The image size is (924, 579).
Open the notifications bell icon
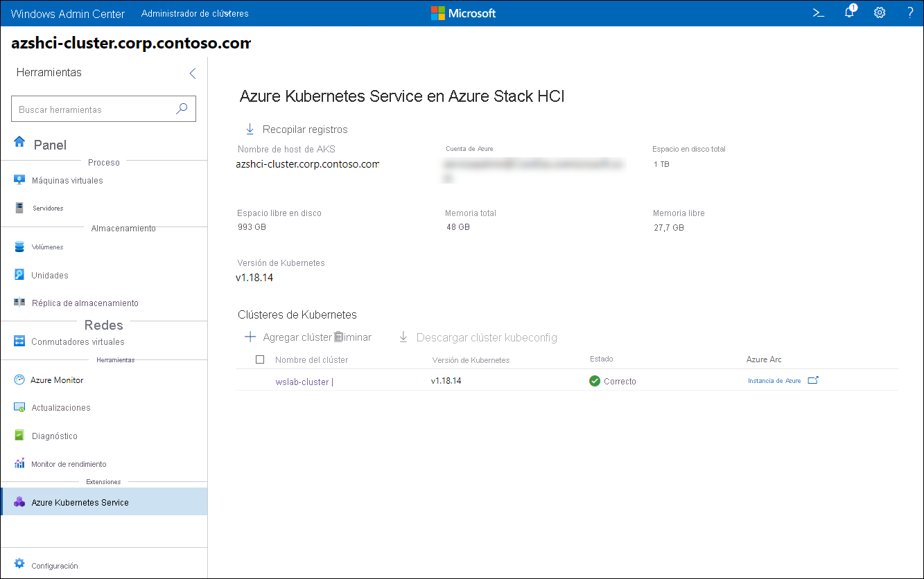pyautogui.click(x=850, y=12)
